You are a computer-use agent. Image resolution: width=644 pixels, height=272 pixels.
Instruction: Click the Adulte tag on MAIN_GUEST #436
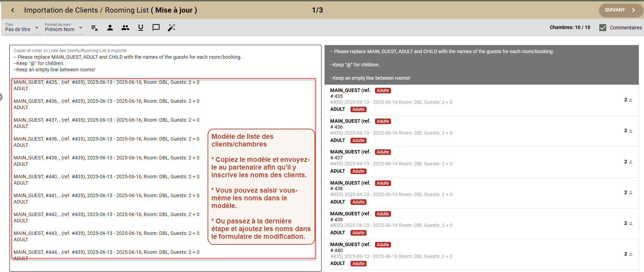(x=383, y=121)
